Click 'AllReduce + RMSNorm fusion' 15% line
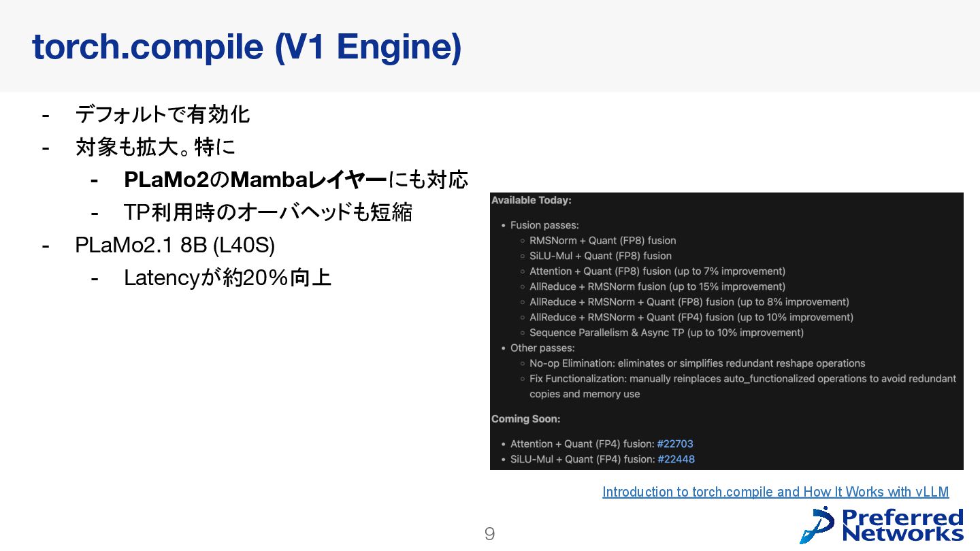Image resolution: width=980 pixels, height=551 pixels. (x=657, y=286)
